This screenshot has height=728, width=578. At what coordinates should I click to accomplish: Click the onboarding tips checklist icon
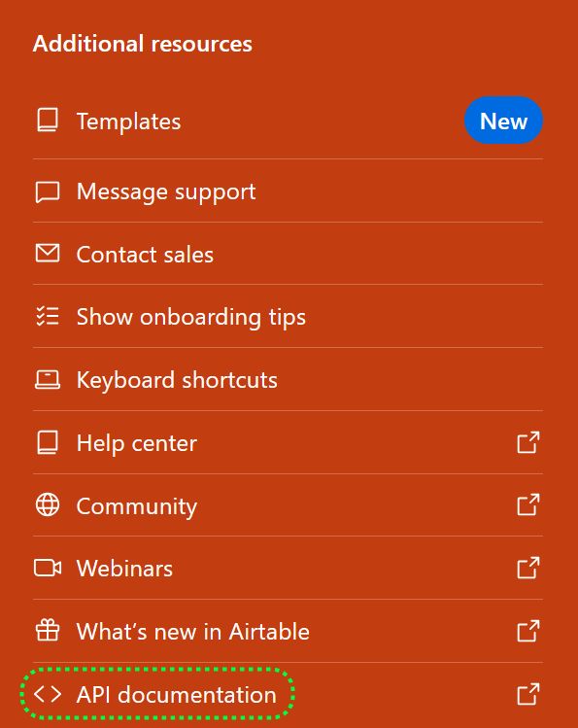tap(48, 316)
